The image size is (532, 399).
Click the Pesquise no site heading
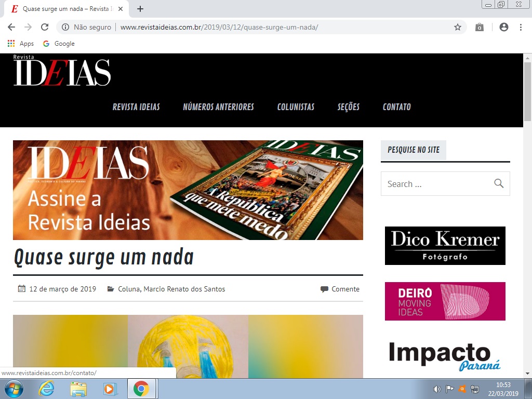point(414,150)
